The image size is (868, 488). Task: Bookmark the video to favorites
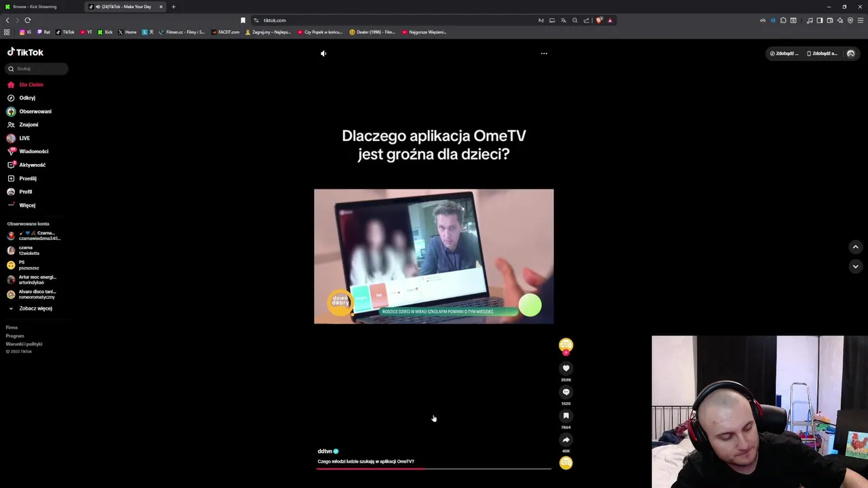tap(566, 415)
